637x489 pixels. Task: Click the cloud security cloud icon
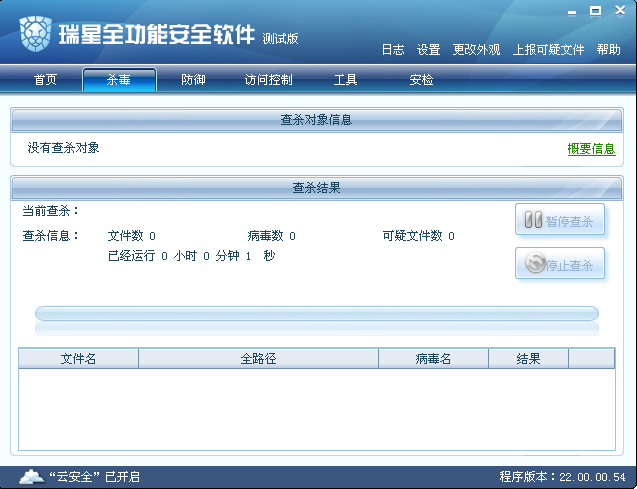[x=32, y=476]
